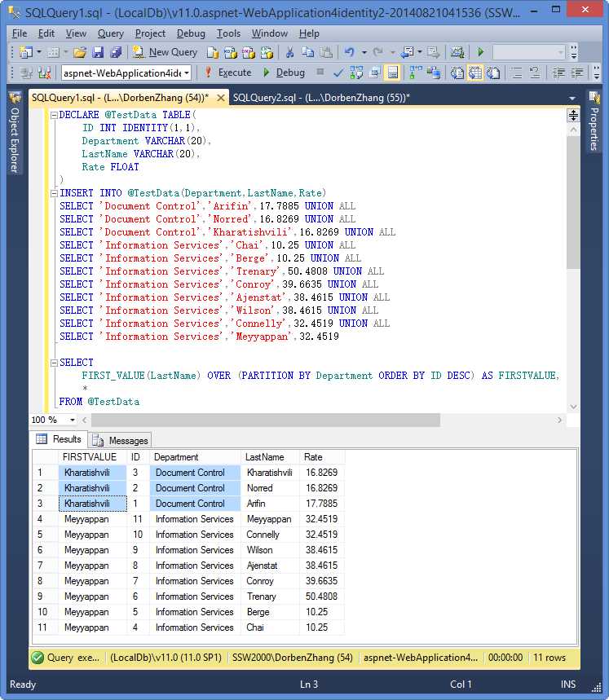
Task: Open the New Project dropdown arrow
Action: point(39,53)
